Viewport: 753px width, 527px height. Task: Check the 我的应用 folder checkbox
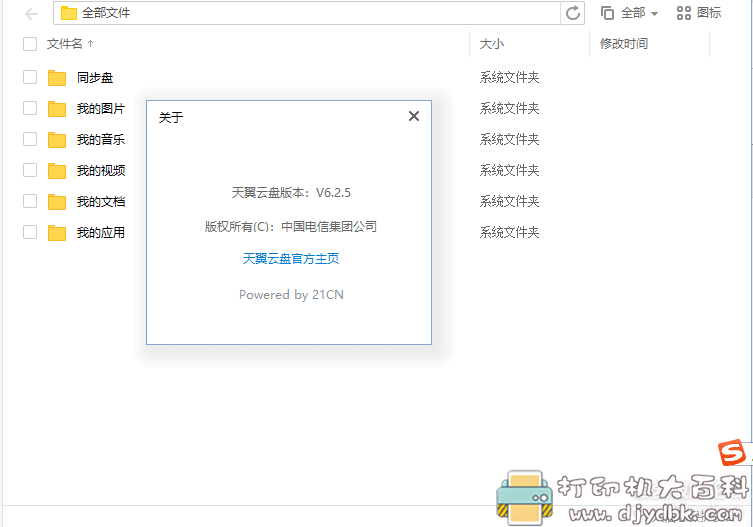[30, 233]
